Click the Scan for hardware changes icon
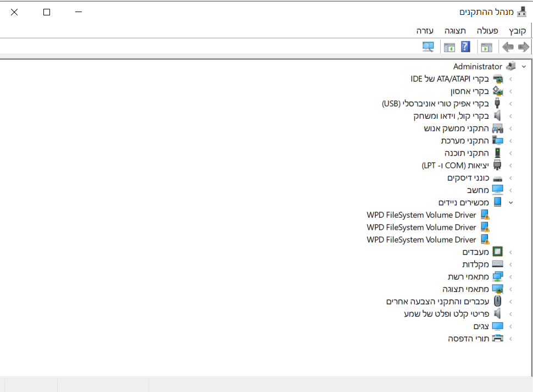 tap(428, 47)
